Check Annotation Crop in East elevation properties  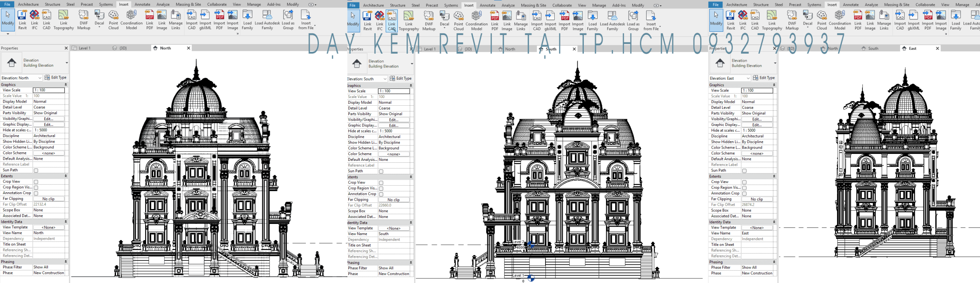744,193
